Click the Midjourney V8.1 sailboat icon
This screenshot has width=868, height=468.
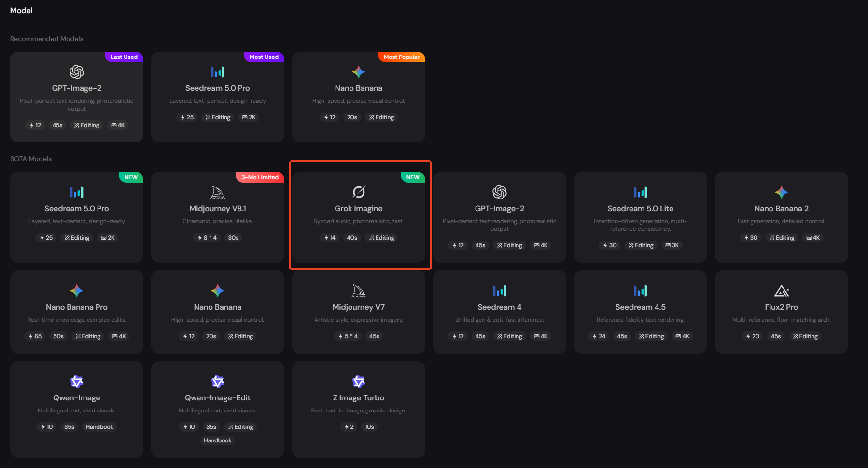click(218, 192)
